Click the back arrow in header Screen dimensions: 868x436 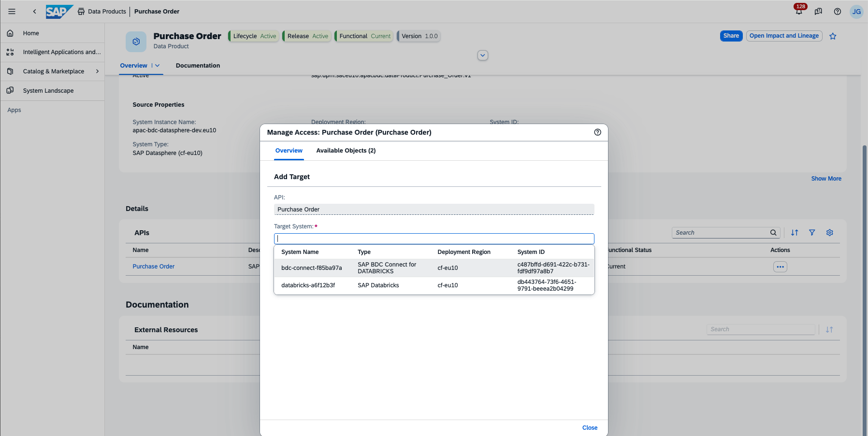[x=34, y=12]
